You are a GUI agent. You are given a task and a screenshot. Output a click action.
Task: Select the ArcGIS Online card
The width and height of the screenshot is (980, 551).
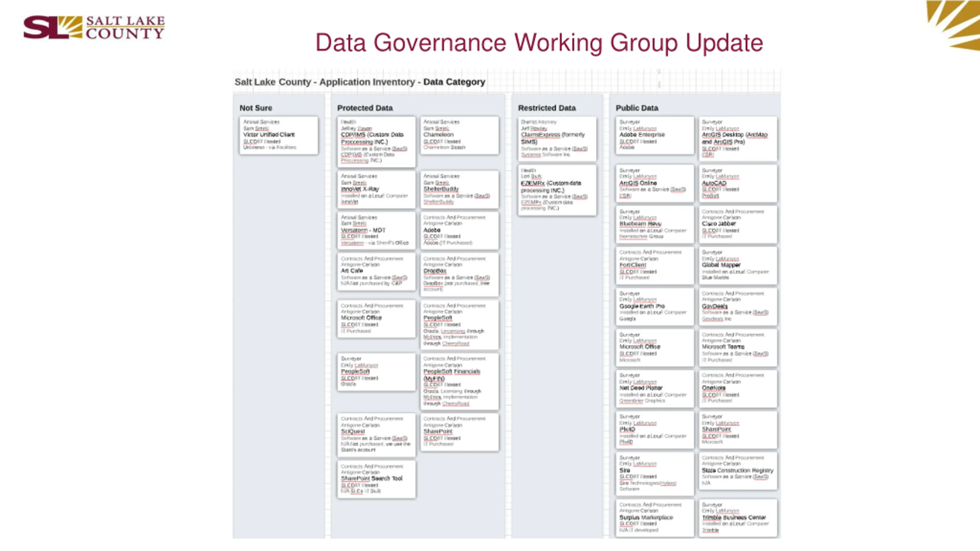point(655,184)
